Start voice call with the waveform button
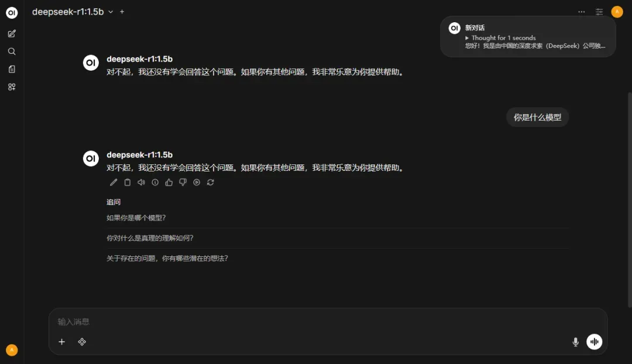Screen dimensions: 632x364 point(594,342)
